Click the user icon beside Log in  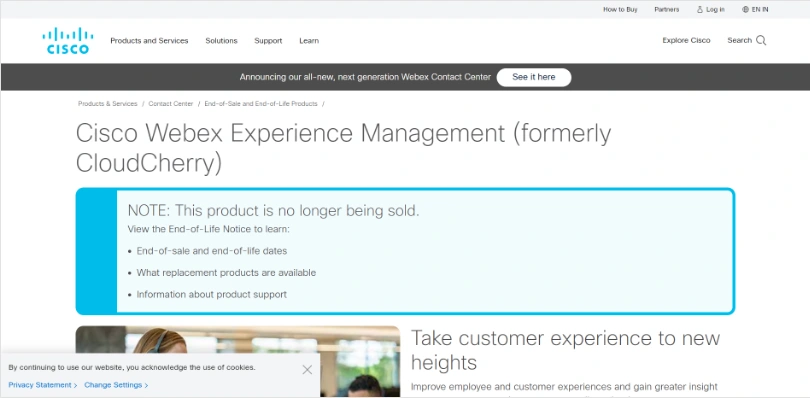[x=700, y=9]
